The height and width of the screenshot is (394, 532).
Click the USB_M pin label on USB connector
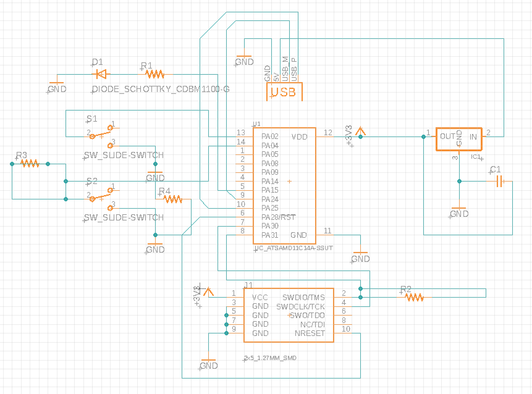point(285,69)
